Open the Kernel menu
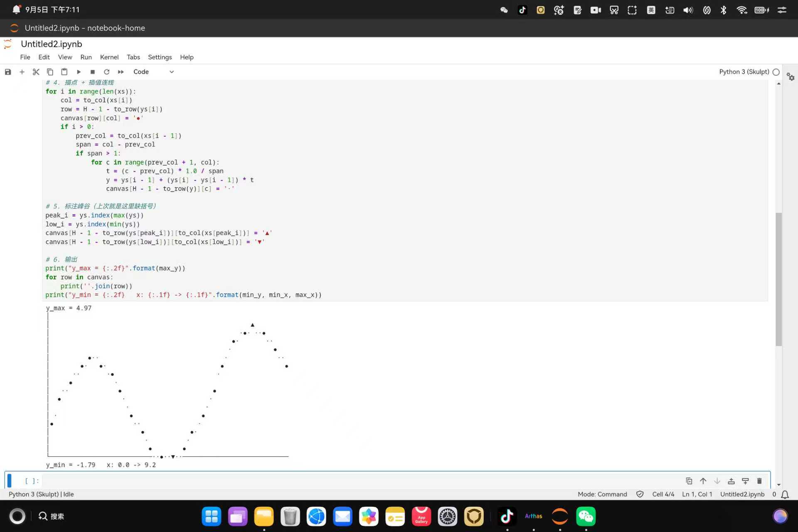Screen dimensions: 798x532 coord(109,57)
